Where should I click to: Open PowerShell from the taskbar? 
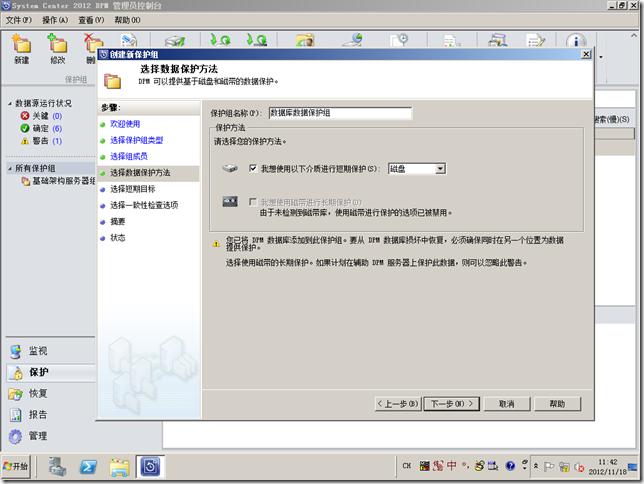[88, 467]
